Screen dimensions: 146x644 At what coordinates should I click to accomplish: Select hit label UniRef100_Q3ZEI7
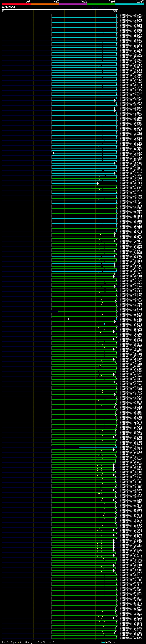point(131,557)
